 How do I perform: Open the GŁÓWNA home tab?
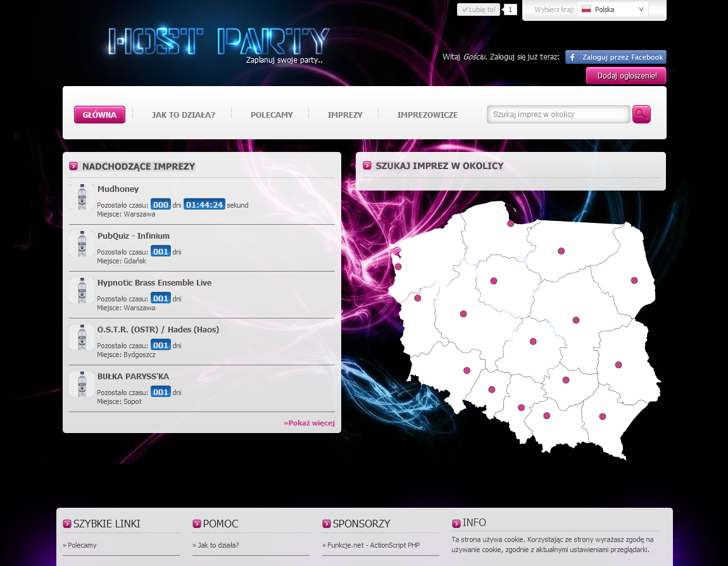point(99,115)
